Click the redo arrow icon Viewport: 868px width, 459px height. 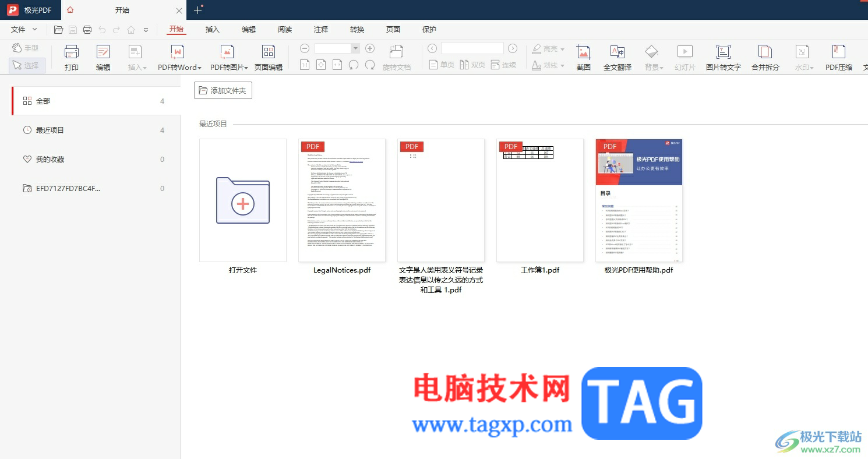[117, 30]
